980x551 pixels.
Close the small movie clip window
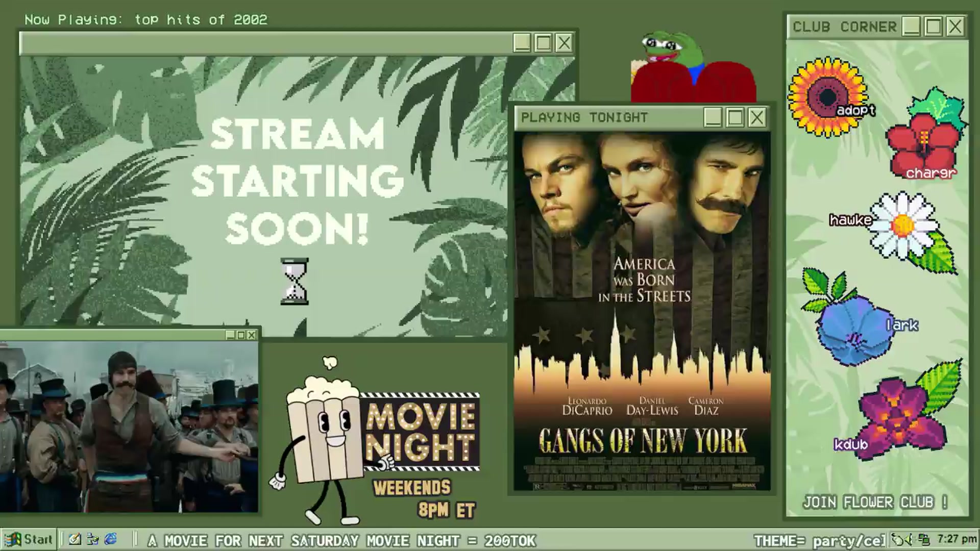pos(251,335)
